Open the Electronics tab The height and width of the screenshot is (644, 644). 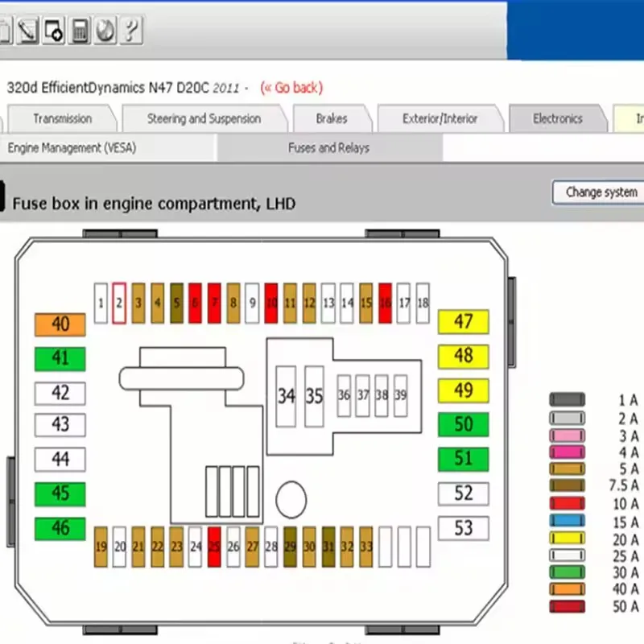[557, 118]
